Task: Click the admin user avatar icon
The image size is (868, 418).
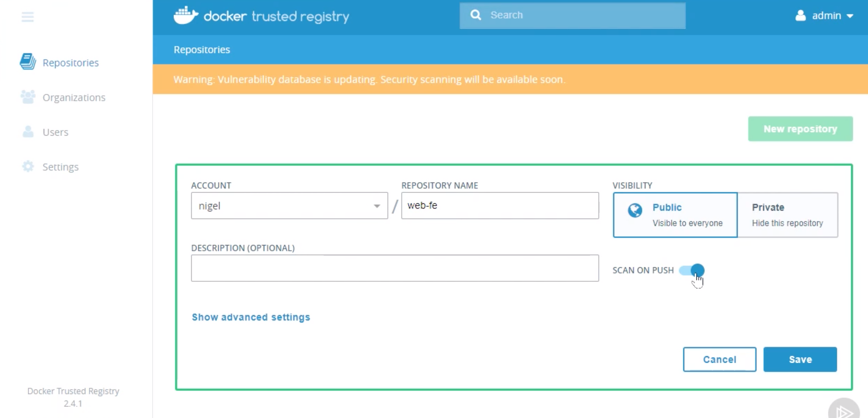Action: coord(801,15)
